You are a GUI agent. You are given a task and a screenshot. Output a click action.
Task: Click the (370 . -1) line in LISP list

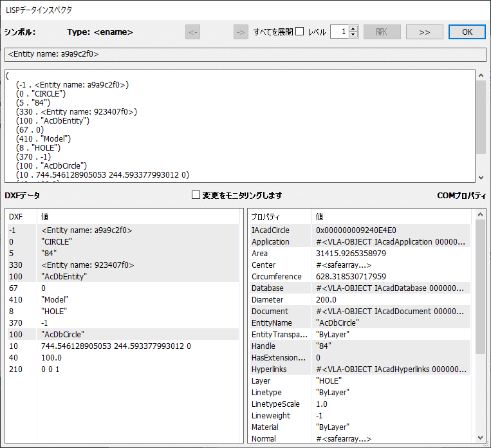[x=33, y=156]
